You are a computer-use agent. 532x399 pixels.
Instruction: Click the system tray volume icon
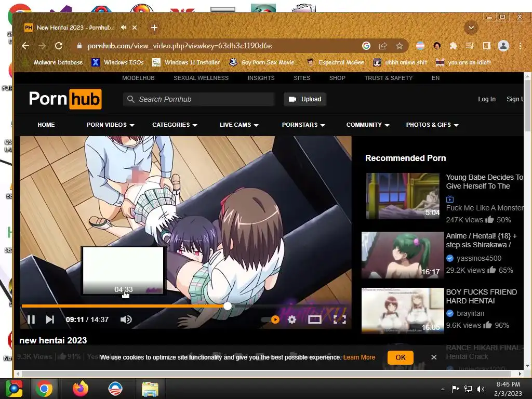point(481,389)
